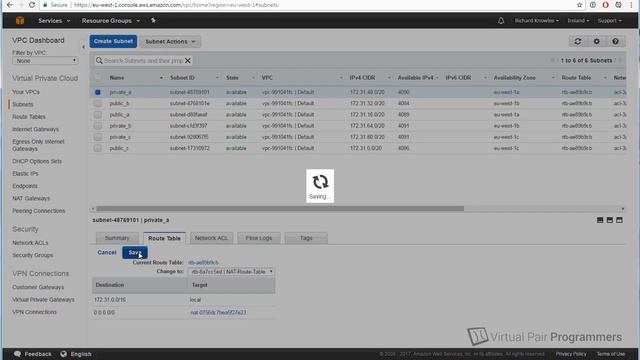Open the Services dropdown menu
Image resolution: width=640 pixels, height=360 pixels.
pyautogui.click(x=54, y=20)
